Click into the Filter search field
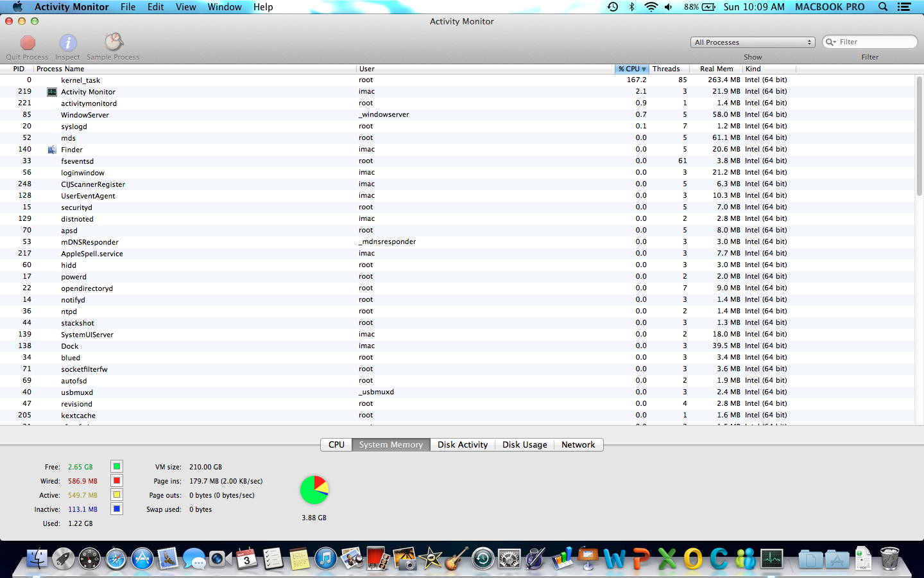 click(x=870, y=42)
